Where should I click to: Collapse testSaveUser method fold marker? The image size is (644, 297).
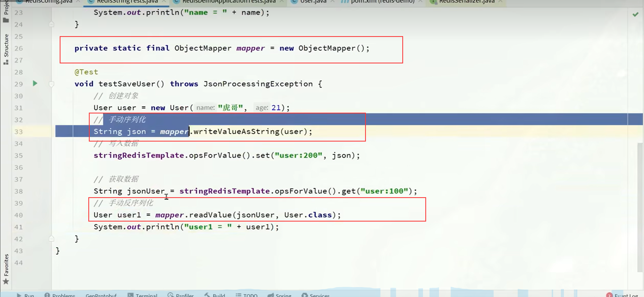click(x=52, y=84)
